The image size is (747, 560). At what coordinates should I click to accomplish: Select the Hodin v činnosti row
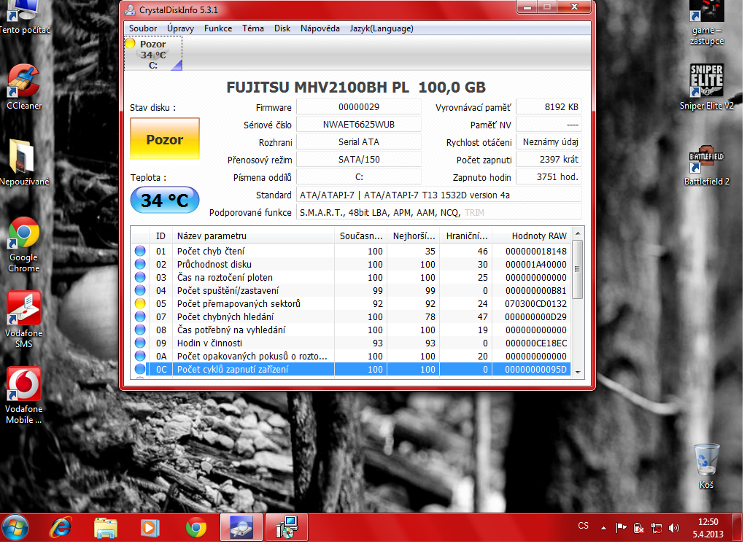pyautogui.click(x=351, y=343)
